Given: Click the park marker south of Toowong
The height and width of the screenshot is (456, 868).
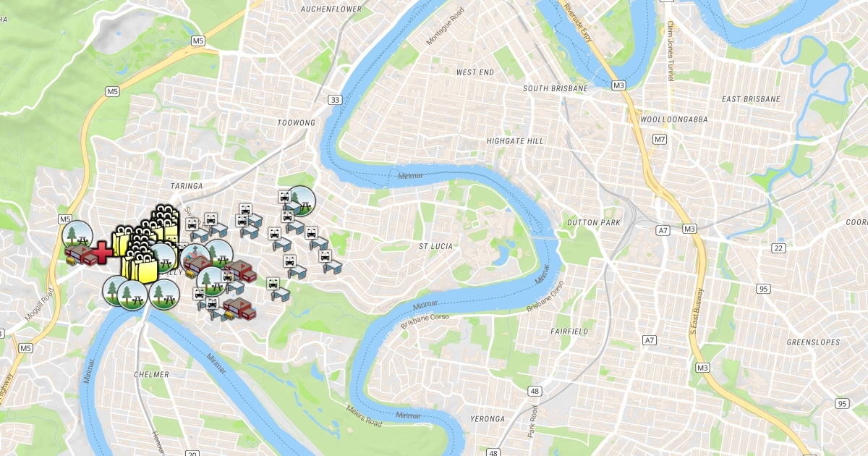Looking at the screenshot, I should (x=300, y=200).
